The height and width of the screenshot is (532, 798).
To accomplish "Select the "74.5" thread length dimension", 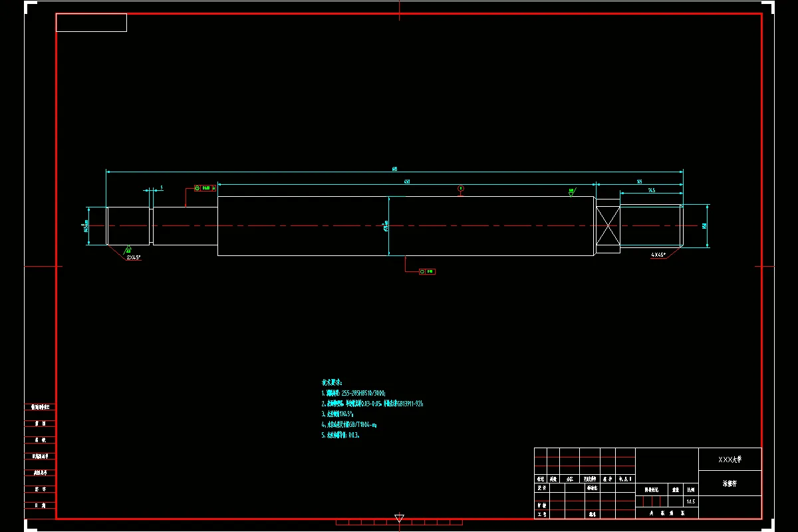I will click(651, 190).
